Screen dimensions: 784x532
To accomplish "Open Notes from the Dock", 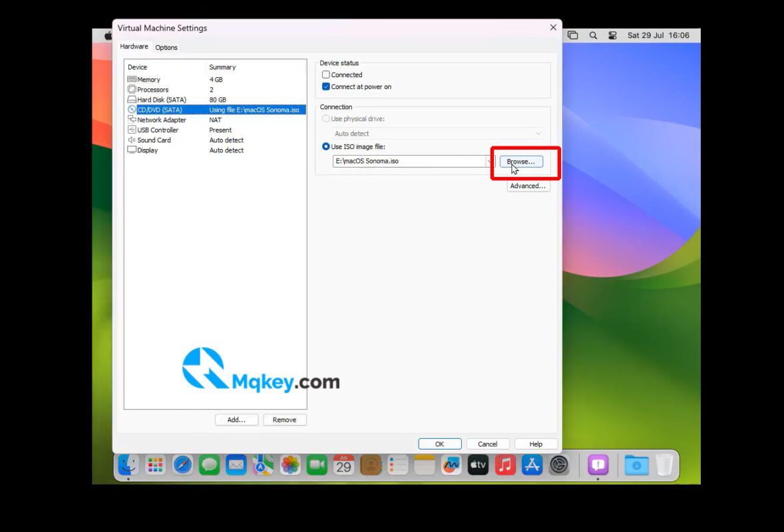I will pyautogui.click(x=425, y=465).
